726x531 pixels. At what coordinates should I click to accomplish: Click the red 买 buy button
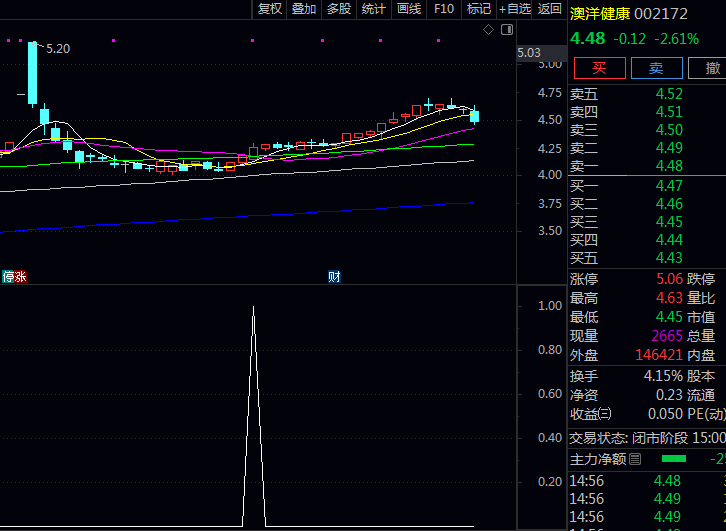click(600, 68)
